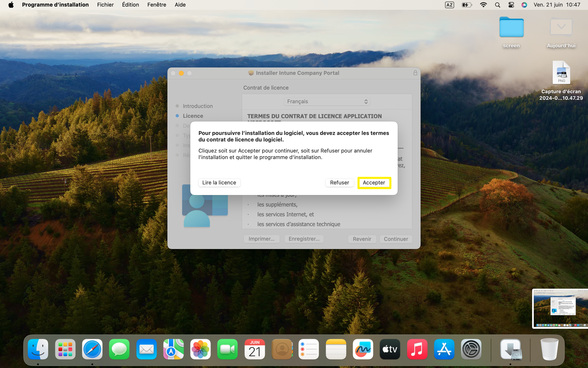
Task: Click the Revenir button in the installer
Action: 362,239
